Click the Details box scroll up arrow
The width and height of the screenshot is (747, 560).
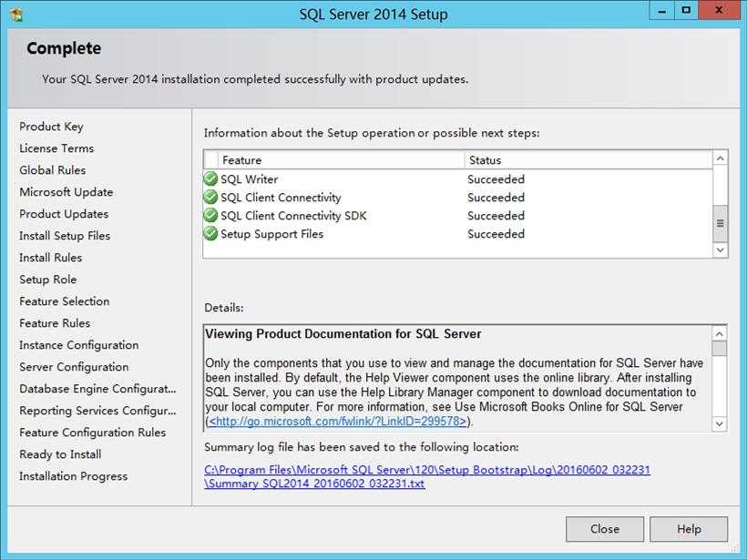(x=720, y=333)
